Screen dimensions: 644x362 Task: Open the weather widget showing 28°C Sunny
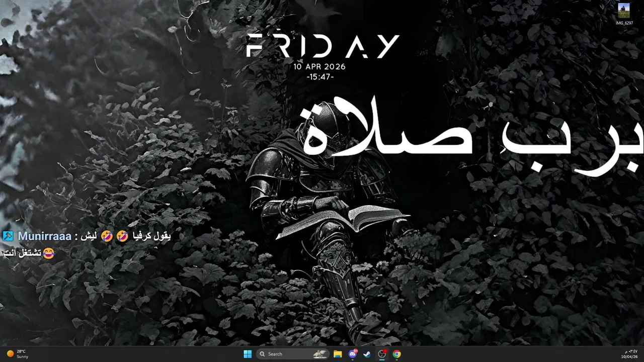[17, 354]
